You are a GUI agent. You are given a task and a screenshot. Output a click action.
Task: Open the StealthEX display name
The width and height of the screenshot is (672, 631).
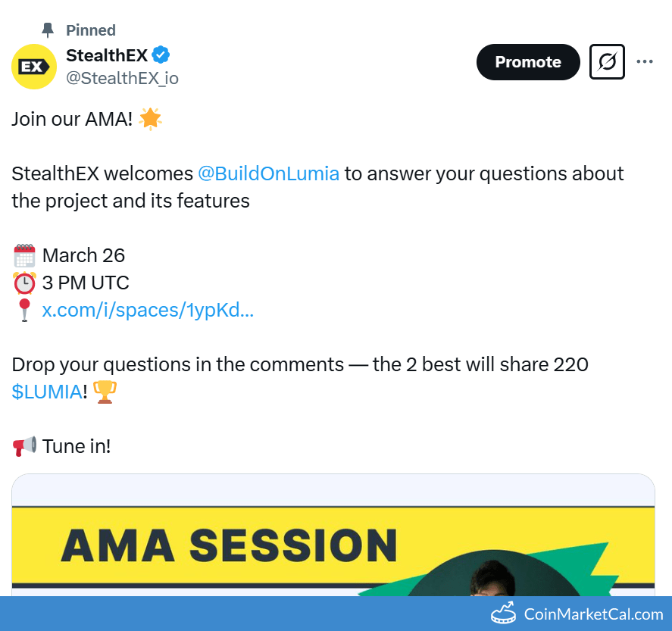tap(107, 55)
